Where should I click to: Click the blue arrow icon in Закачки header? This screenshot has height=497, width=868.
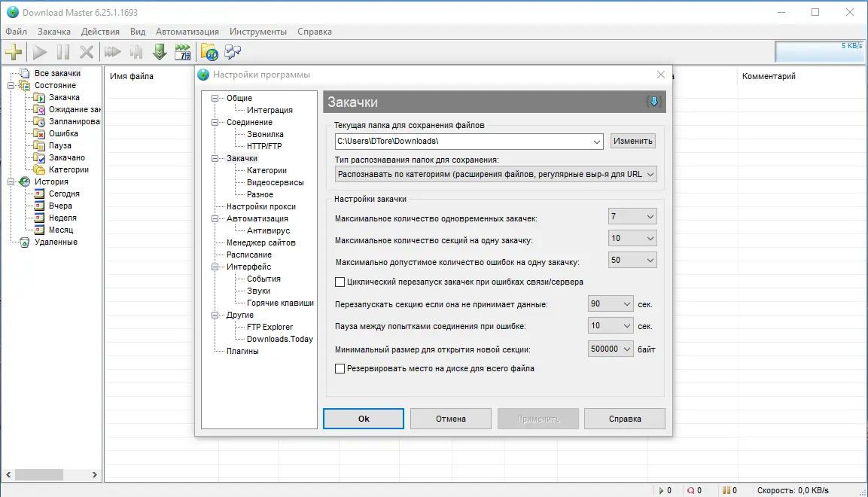click(653, 102)
